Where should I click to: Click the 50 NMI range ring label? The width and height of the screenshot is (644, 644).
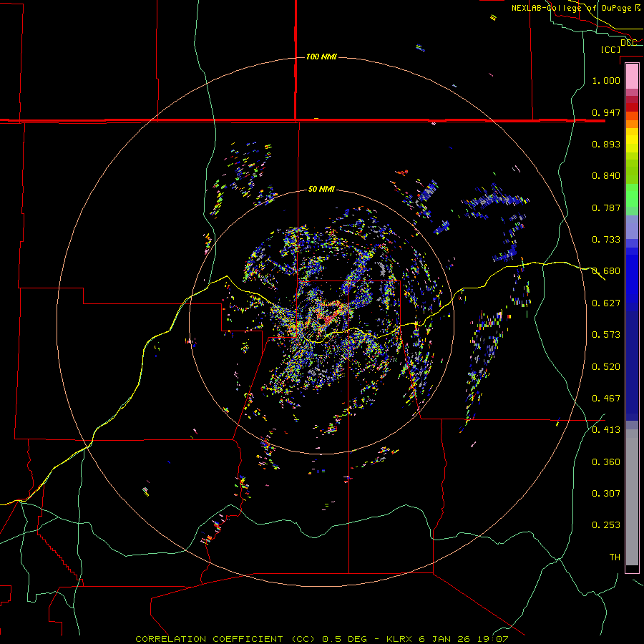point(321,189)
